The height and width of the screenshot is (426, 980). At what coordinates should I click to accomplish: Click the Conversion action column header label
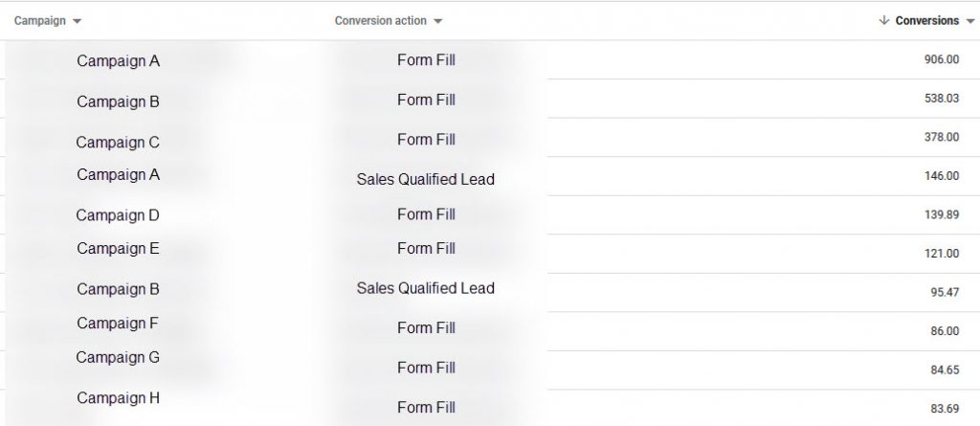380,21
